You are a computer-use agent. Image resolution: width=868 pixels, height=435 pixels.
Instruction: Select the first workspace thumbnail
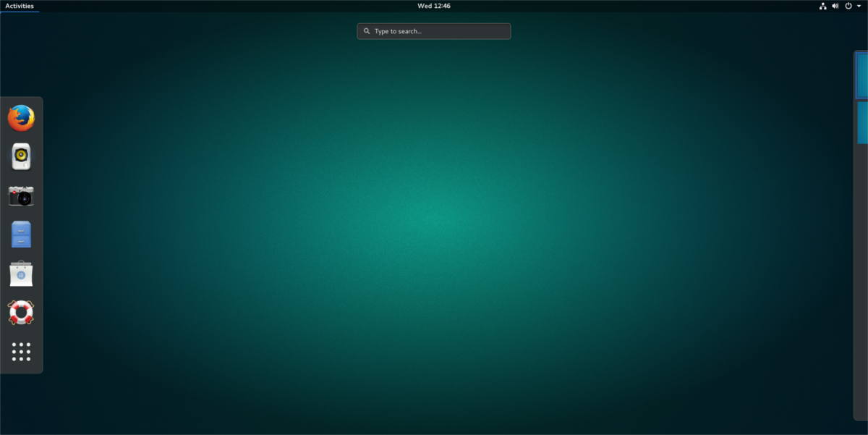pos(862,75)
